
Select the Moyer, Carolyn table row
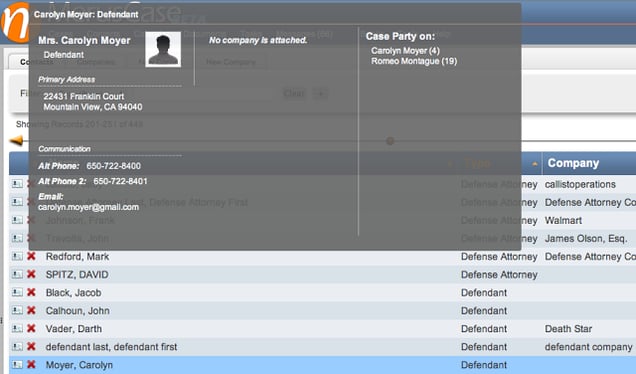pyautogui.click(x=322, y=365)
